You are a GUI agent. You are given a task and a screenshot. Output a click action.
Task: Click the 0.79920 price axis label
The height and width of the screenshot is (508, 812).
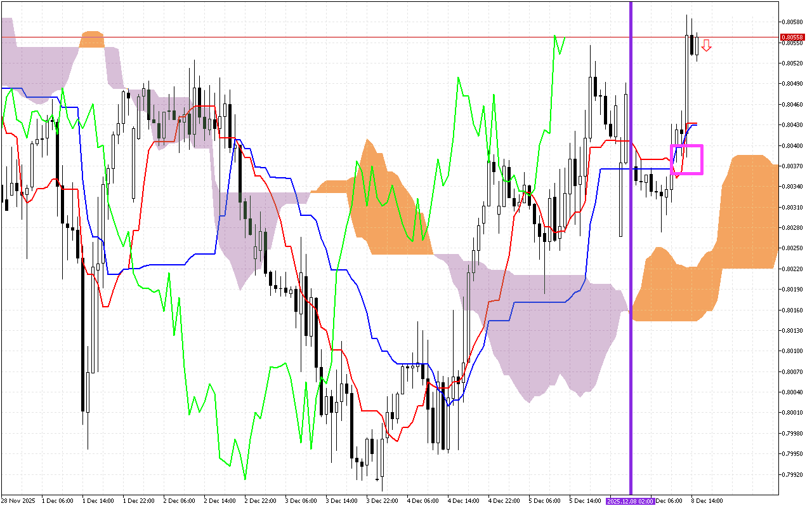[793, 474]
